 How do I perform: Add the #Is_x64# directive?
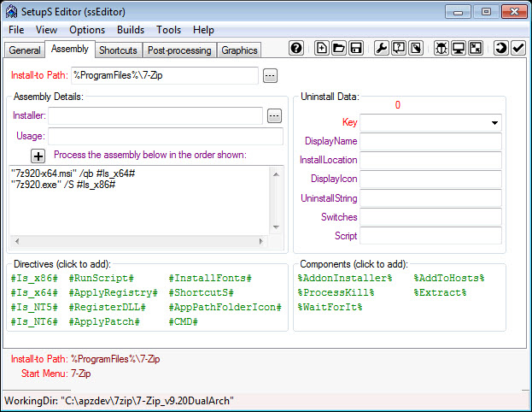tap(34, 293)
